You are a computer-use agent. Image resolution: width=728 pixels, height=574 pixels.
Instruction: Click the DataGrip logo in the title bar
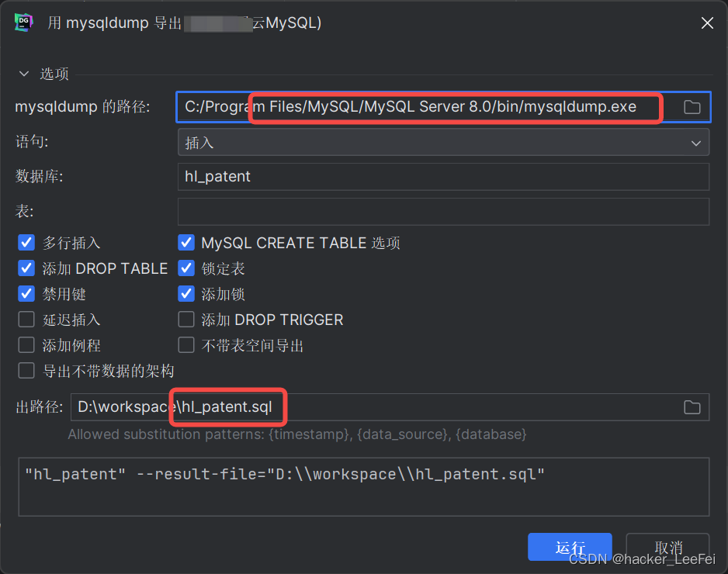pyautogui.click(x=23, y=22)
